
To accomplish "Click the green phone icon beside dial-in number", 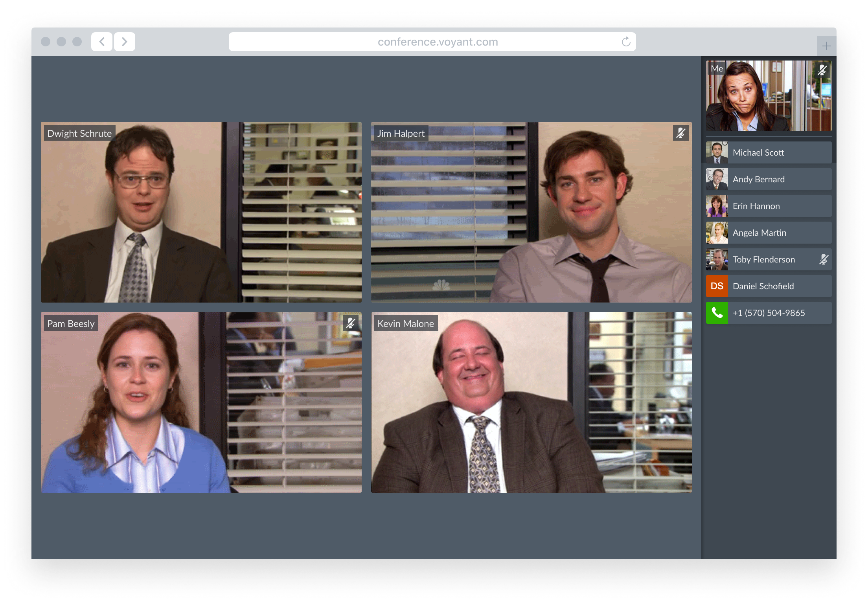I will [x=717, y=313].
